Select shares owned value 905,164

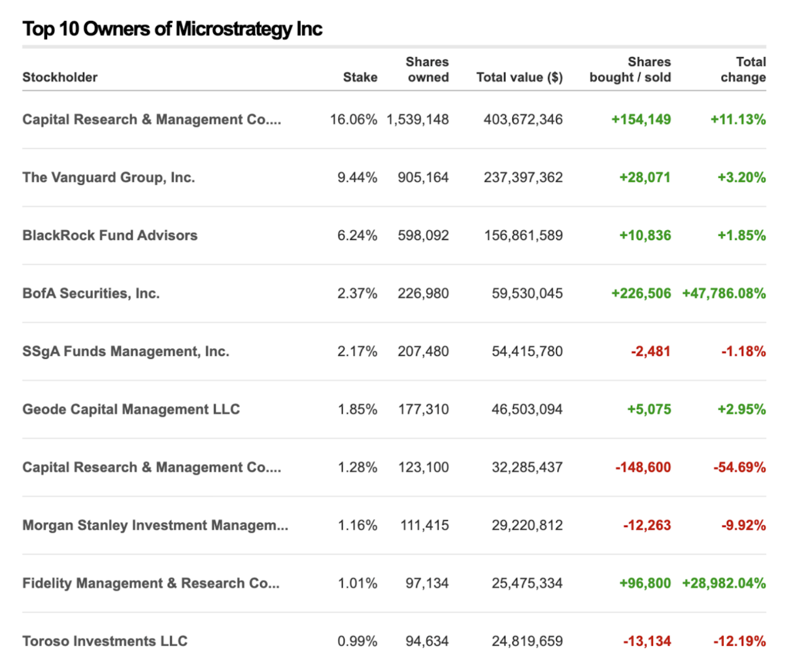pyautogui.click(x=423, y=178)
